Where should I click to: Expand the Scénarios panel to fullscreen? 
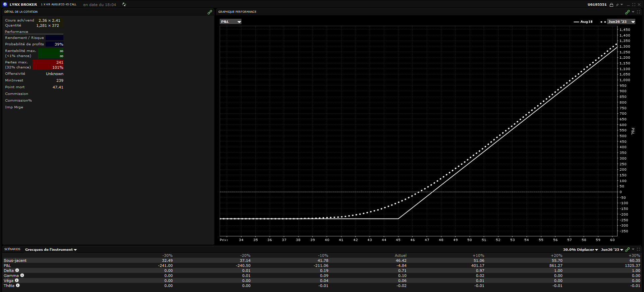pyautogui.click(x=639, y=249)
